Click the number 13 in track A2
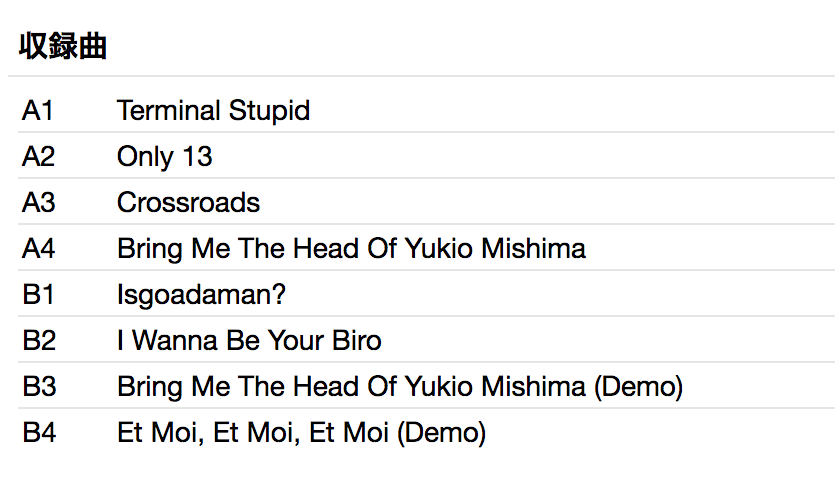The image size is (835, 483). (197, 156)
